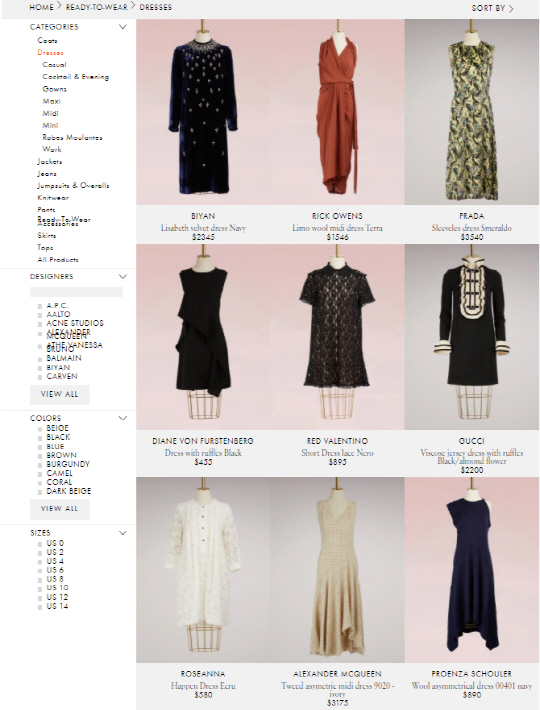Open Maxi dresses subcategory
Viewport: 540px width, 710px height.
point(51,101)
